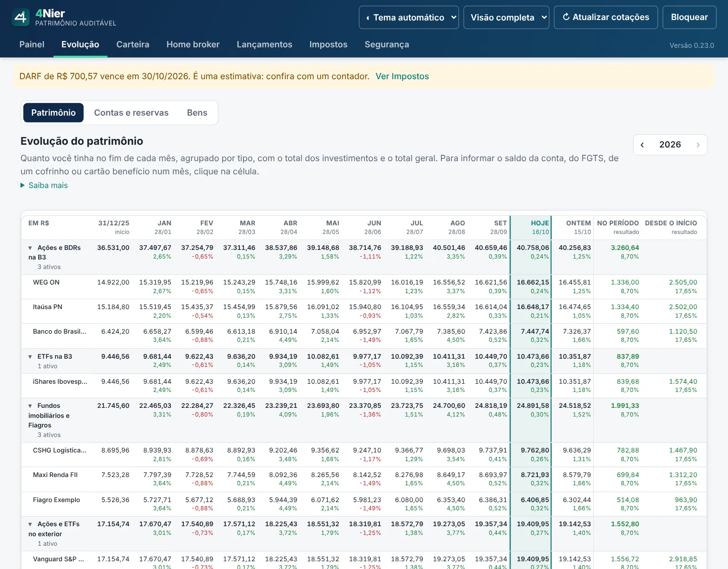The width and height of the screenshot is (728, 569).
Task: Click the Itaúsa PN row label
Action: pos(48,307)
